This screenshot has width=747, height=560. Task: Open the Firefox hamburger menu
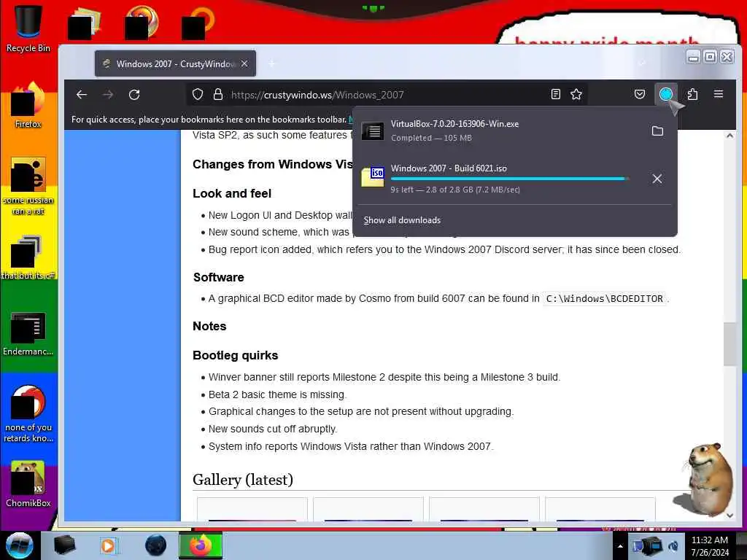point(719,94)
